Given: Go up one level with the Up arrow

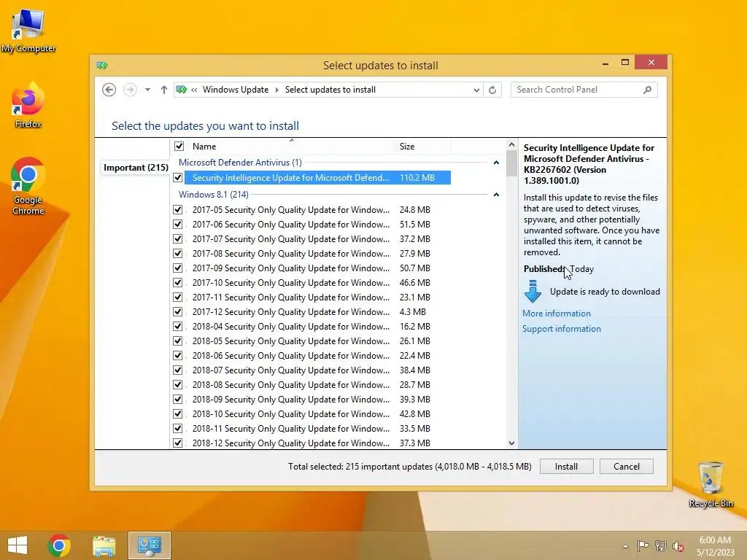Looking at the screenshot, I should pos(164,90).
